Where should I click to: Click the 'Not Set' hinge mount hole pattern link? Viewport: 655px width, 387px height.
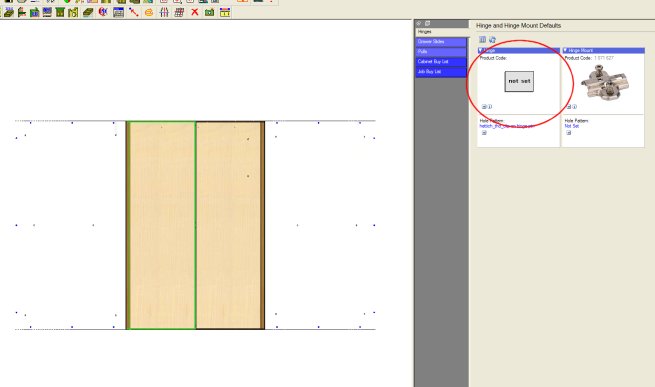coord(572,126)
